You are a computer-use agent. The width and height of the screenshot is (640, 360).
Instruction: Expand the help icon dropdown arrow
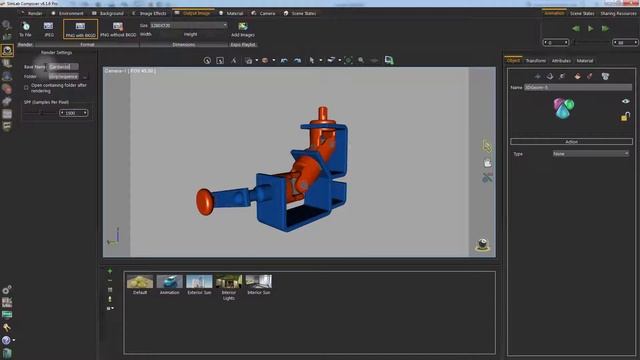coord(14,340)
